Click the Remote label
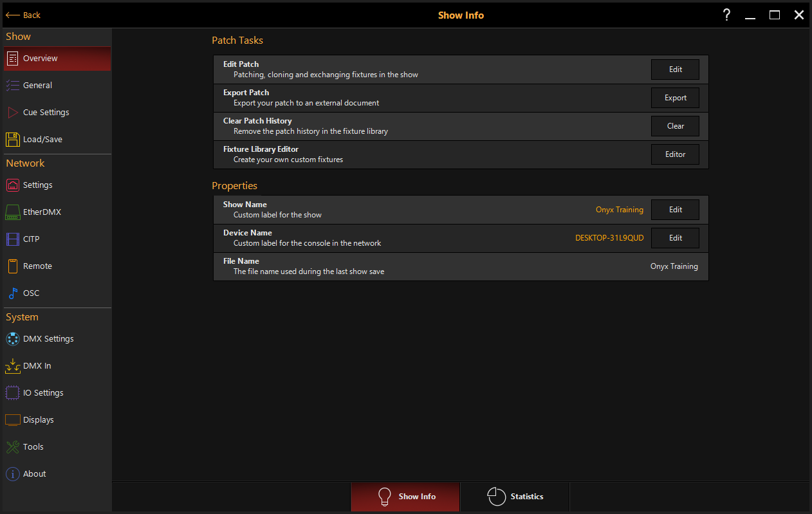Viewport: 812px width, 514px height. tap(37, 266)
